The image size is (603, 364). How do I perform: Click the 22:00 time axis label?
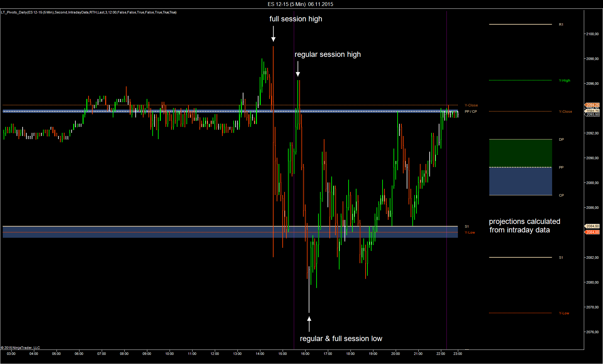tap(441, 354)
